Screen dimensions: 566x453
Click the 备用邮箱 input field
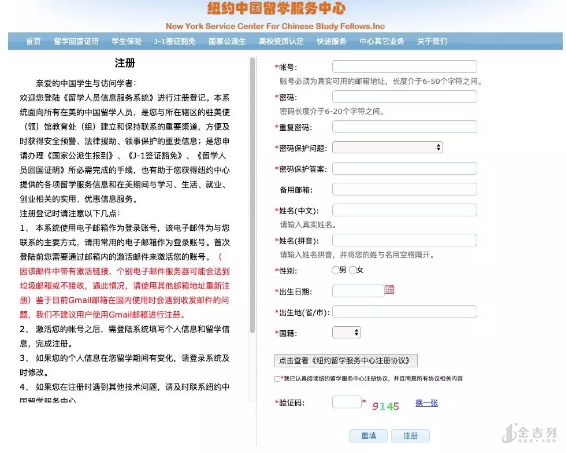(x=404, y=190)
